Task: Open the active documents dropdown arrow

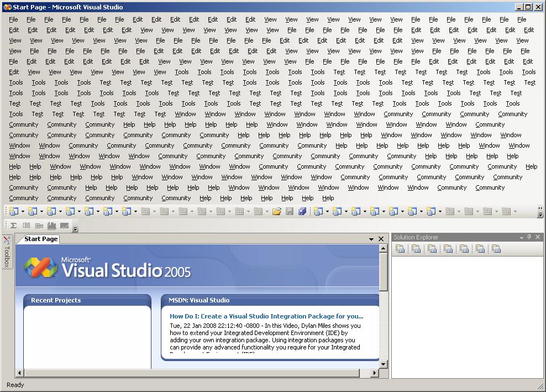Action: [371, 239]
